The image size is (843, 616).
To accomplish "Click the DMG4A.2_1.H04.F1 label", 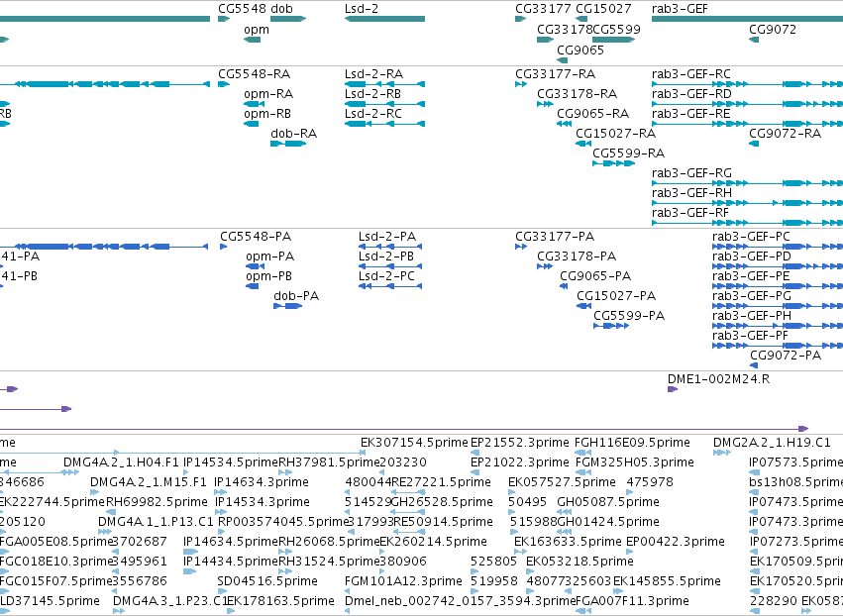I will pos(121,462).
